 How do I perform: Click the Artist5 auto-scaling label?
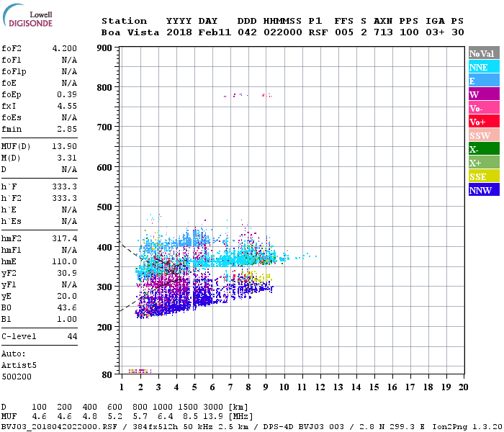(19, 366)
